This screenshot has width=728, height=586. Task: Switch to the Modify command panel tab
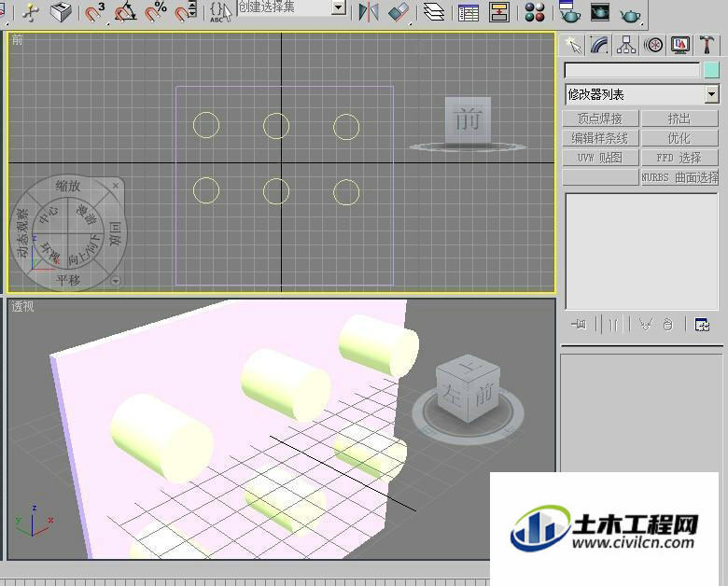[x=599, y=45]
